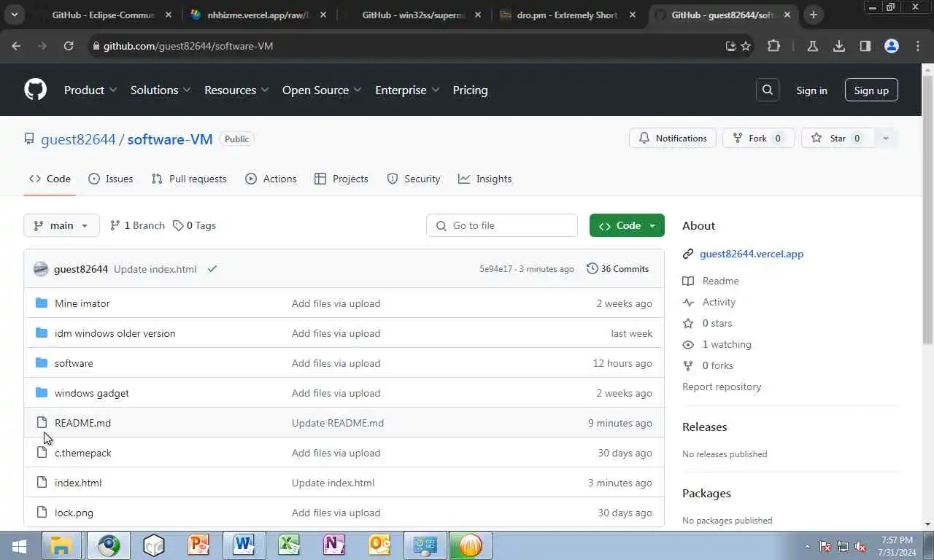Click the Pricing link
Screen dimensions: 934x560
[470, 90]
